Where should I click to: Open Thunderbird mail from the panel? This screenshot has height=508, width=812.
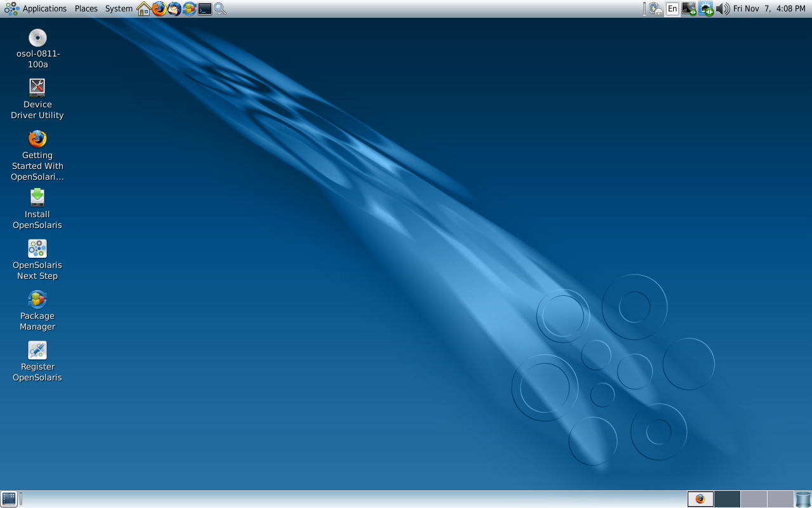173,8
